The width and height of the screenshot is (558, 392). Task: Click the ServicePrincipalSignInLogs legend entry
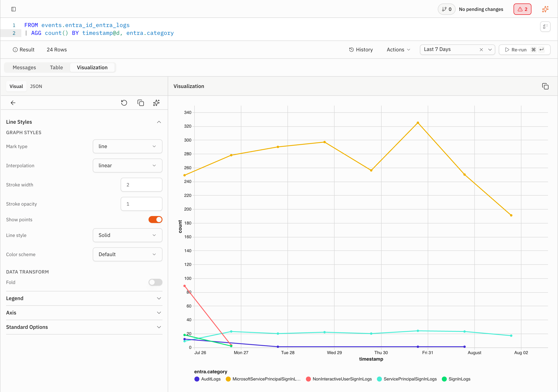[407, 379]
